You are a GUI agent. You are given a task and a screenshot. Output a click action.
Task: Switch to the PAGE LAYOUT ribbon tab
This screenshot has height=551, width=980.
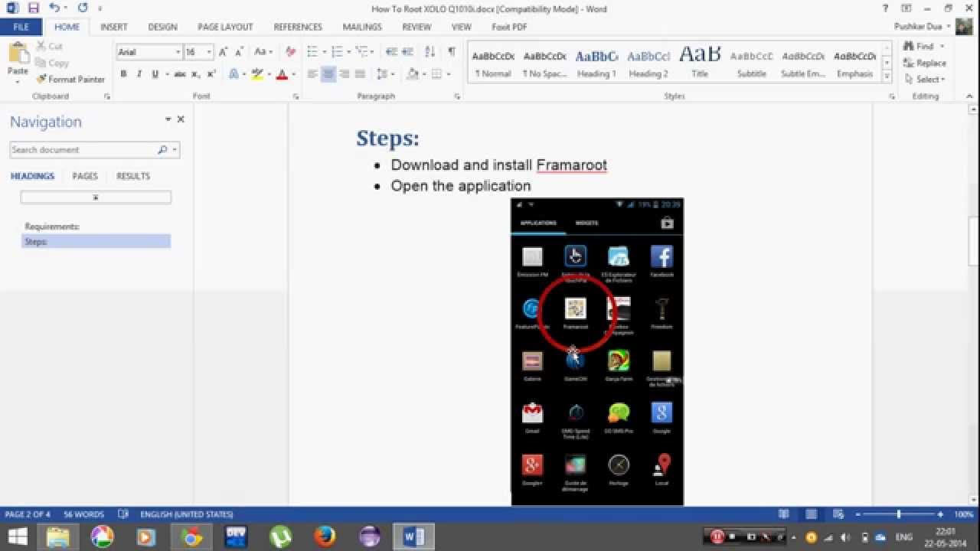click(x=225, y=27)
